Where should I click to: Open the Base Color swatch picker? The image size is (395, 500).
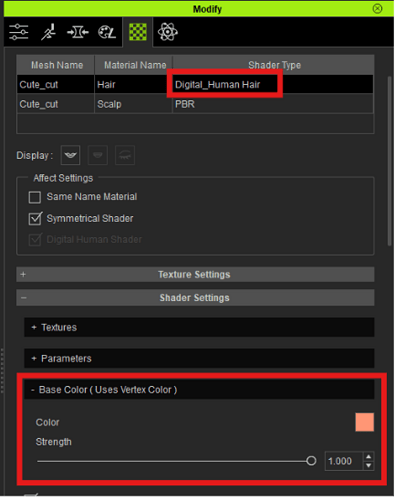coord(364,422)
